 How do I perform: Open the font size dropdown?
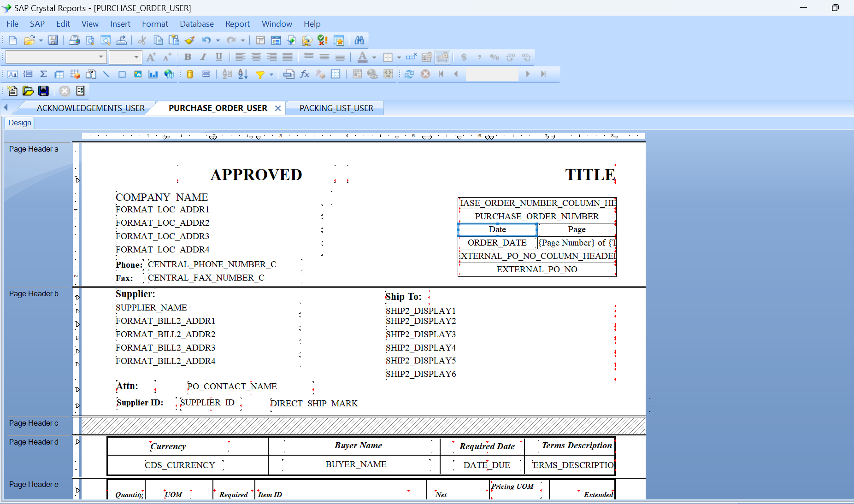[x=136, y=57]
